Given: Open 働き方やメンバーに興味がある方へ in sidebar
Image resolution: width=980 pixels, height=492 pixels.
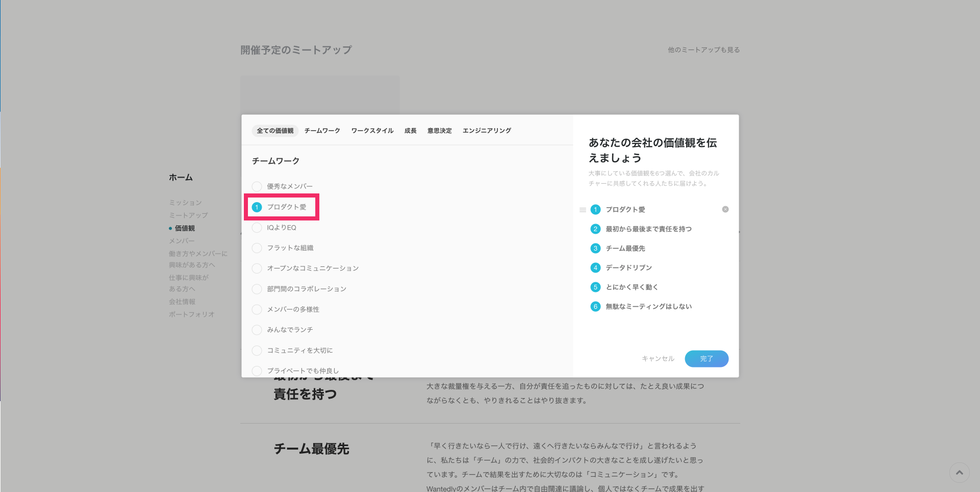Looking at the screenshot, I should [198, 259].
